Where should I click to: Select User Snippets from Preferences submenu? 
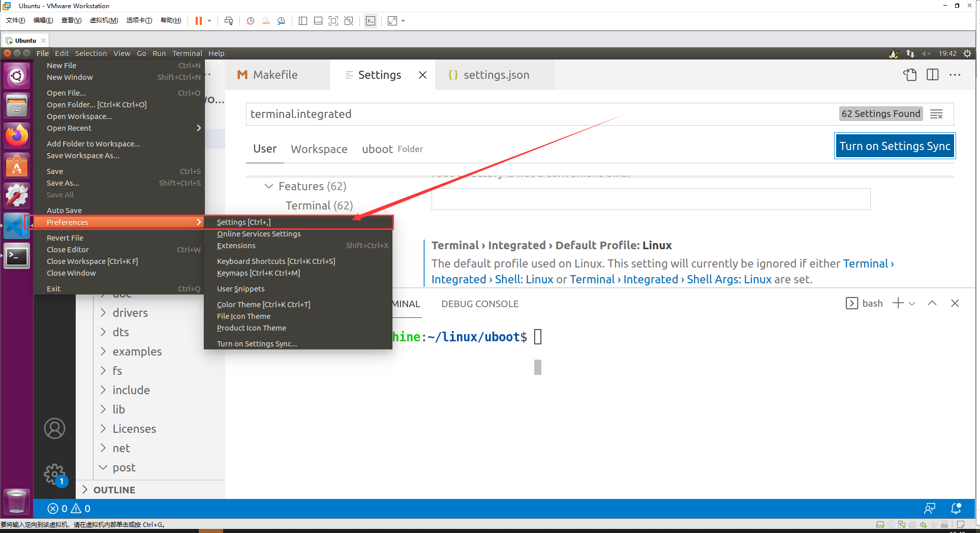tap(240, 288)
